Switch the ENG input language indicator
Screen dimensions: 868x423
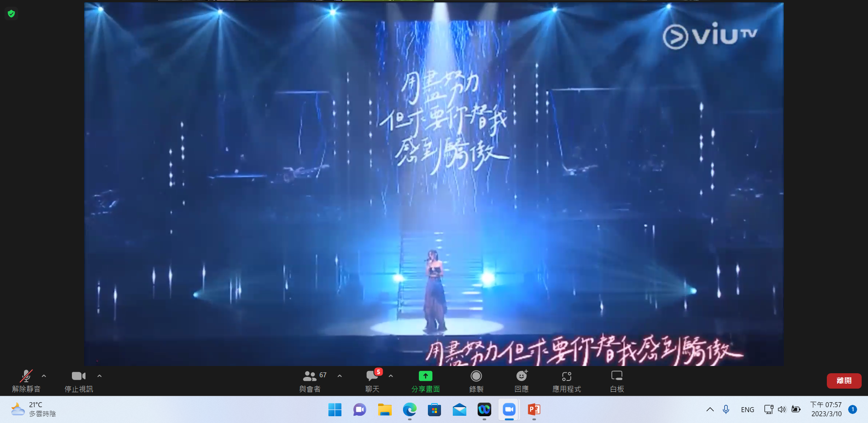coord(747,409)
